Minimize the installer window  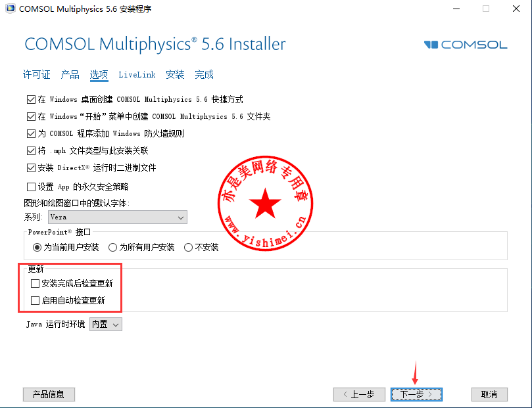point(456,9)
